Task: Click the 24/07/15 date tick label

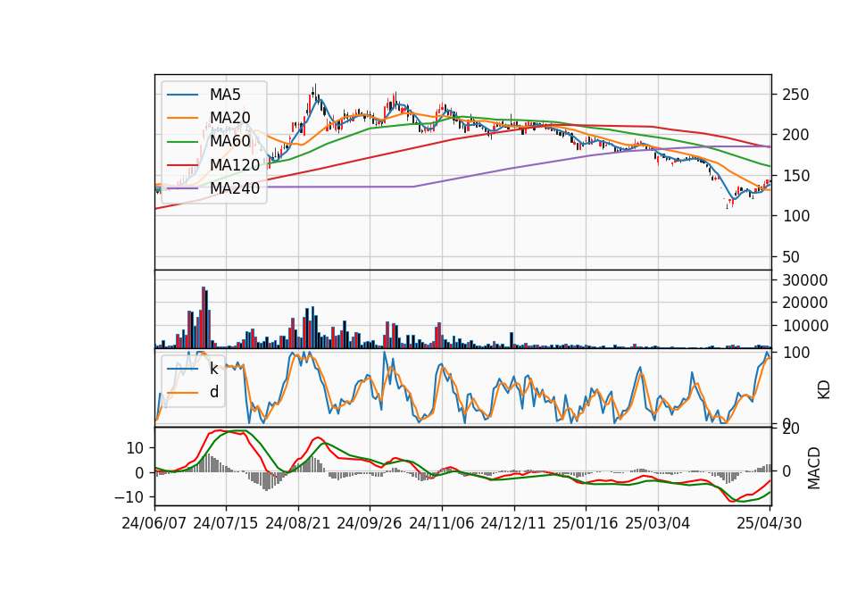Action: coord(226,523)
